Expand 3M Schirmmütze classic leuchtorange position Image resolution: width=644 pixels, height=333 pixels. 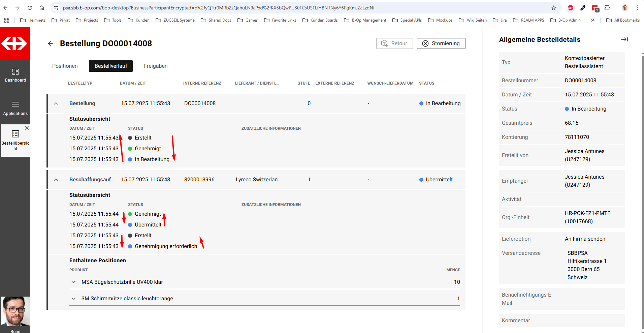pyautogui.click(x=73, y=299)
